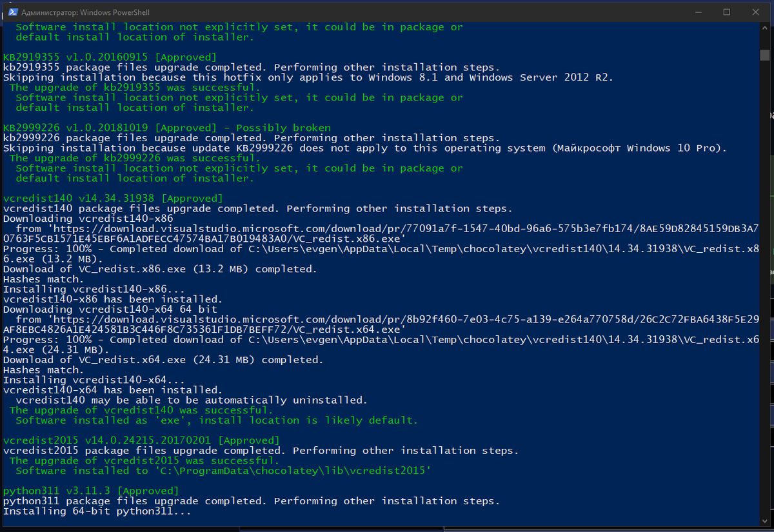Click "Software installed as 'exe'" line
The image size is (774, 532).
pyautogui.click(x=217, y=420)
